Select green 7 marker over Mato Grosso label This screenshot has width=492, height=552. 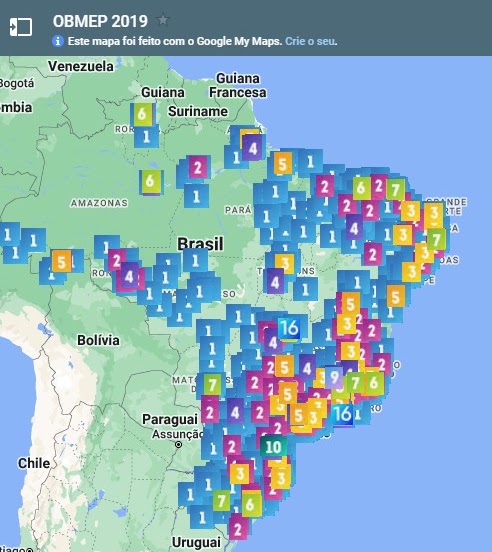point(212,384)
